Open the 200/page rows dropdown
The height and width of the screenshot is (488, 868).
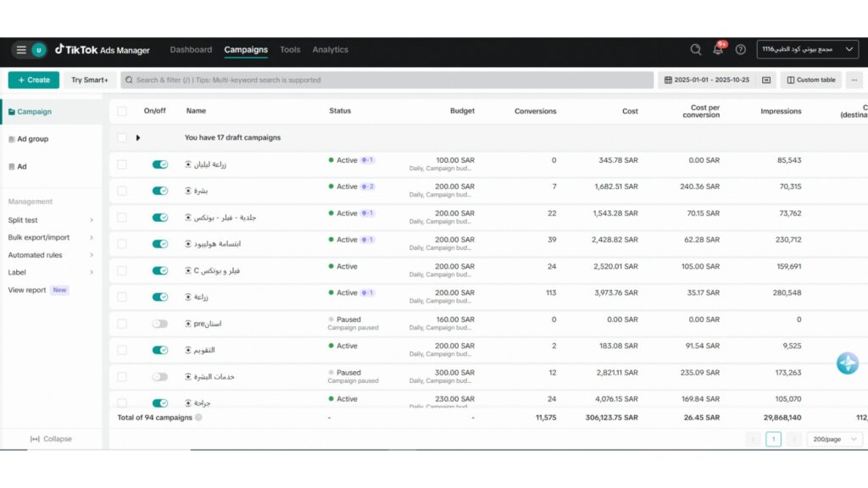[x=834, y=440]
